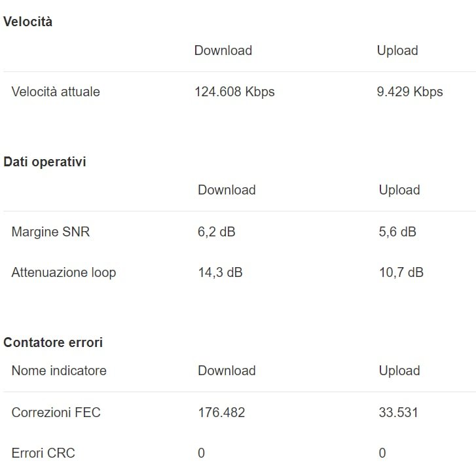The image size is (476, 476).
Task: Click the Upload header in Dati operativi table
Action: (399, 190)
